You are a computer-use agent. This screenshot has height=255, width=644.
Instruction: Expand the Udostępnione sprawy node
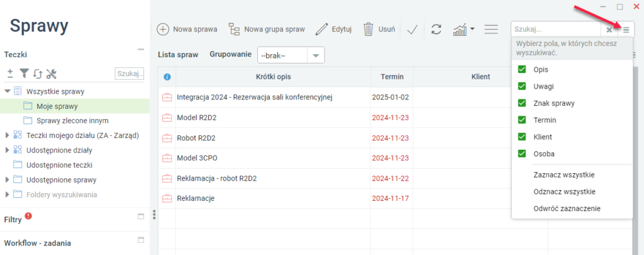pyautogui.click(x=7, y=179)
